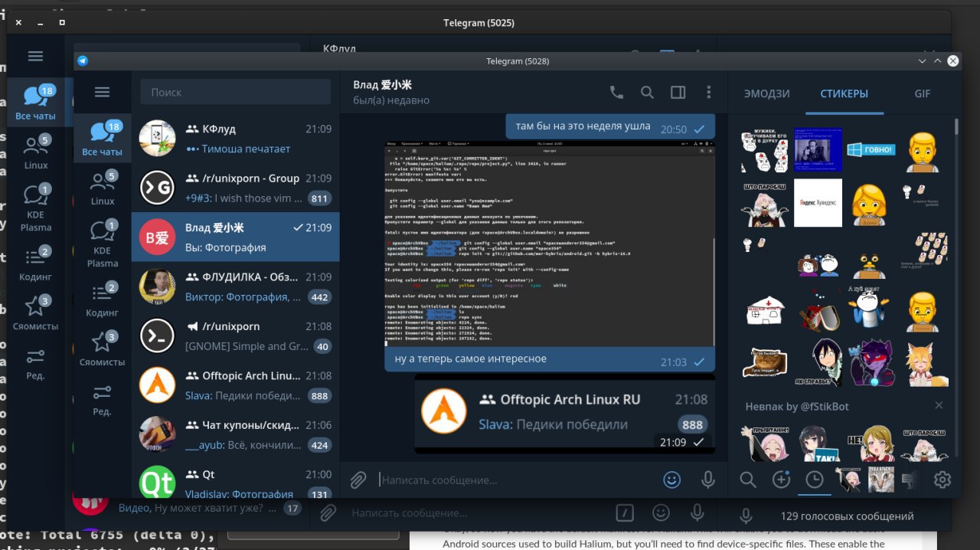Toggle emoji panel with blue smiley icon
This screenshot has height=550, width=980.
click(671, 480)
